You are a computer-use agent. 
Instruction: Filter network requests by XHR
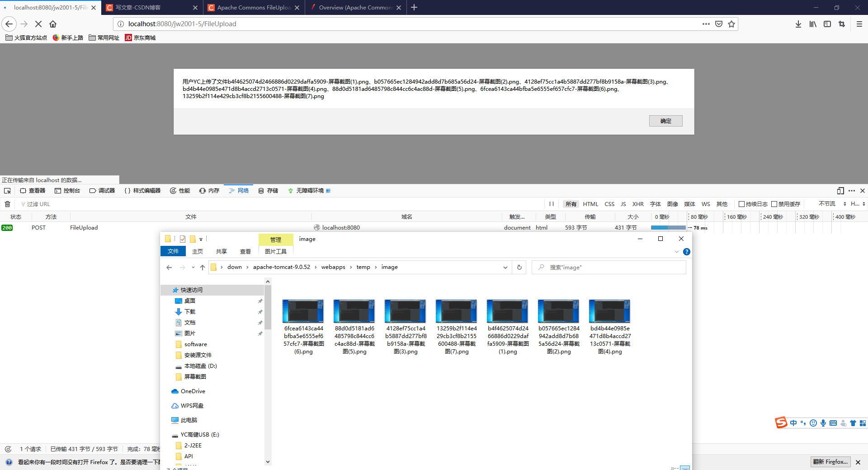coord(638,204)
